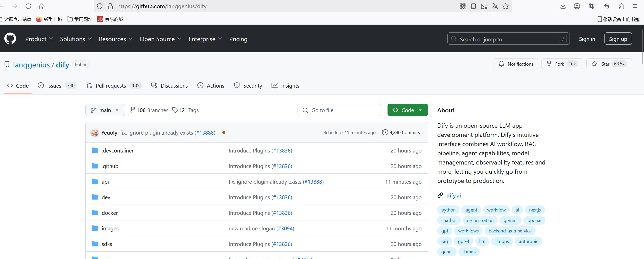Open the sdks folder
The width and height of the screenshot is (644, 259).
tap(107, 244)
